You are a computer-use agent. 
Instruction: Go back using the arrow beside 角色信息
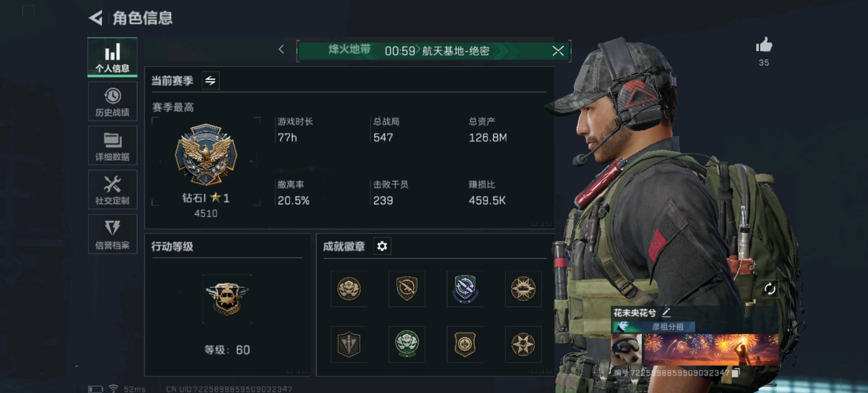[96, 18]
